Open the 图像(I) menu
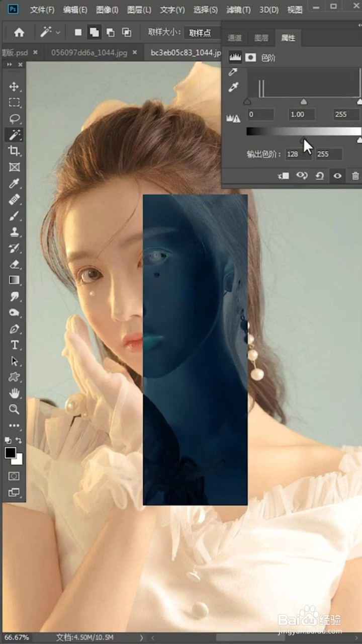 tap(107, 10)
